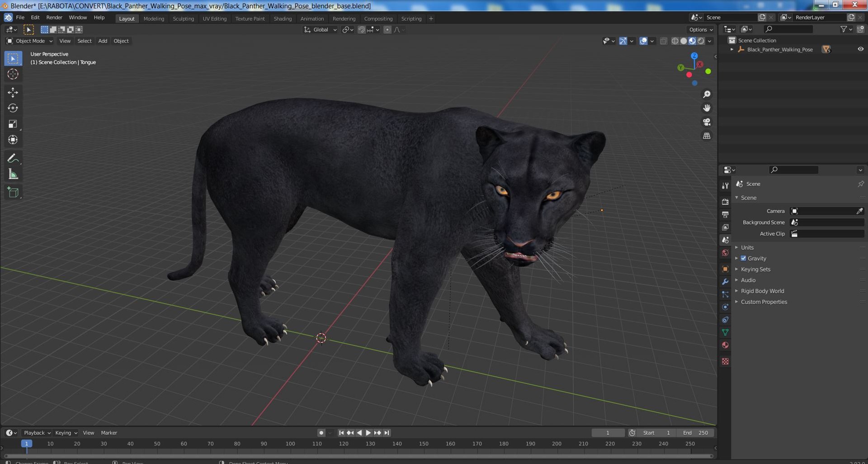Click the viewport zoom magnifier icon

(707, 95)
